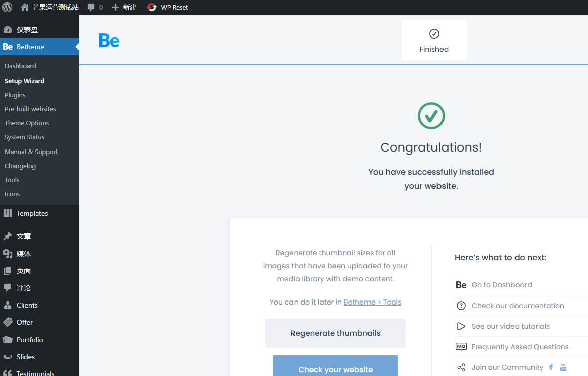Click the Finished step check icon
This screenshot has width=588, height=376.
pos(434,34)
